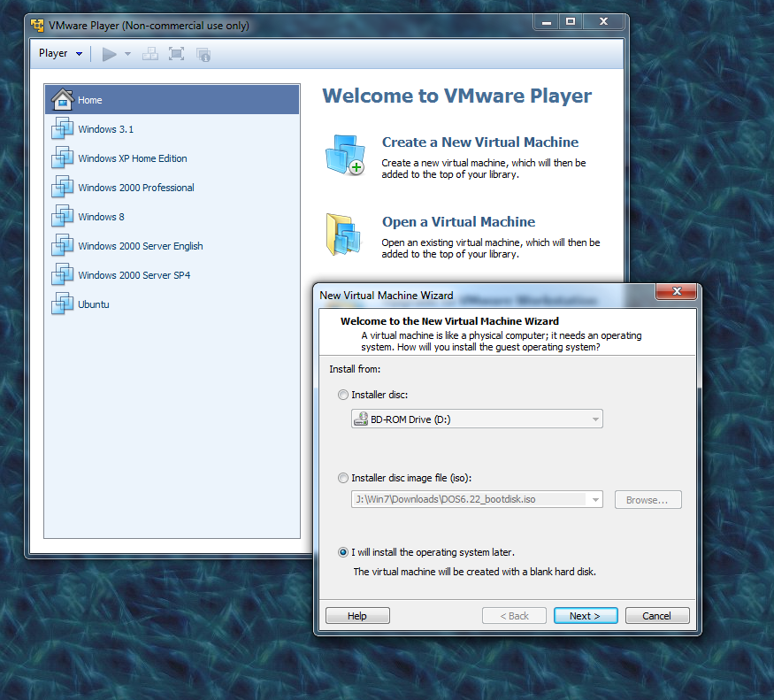Click the Browse... button
774x700 pixels.
(x=648, y=499)
